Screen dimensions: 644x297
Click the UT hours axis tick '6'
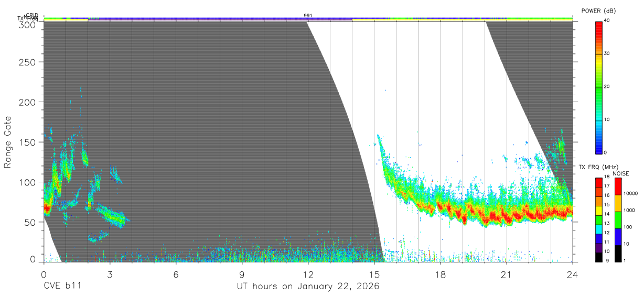176,274
